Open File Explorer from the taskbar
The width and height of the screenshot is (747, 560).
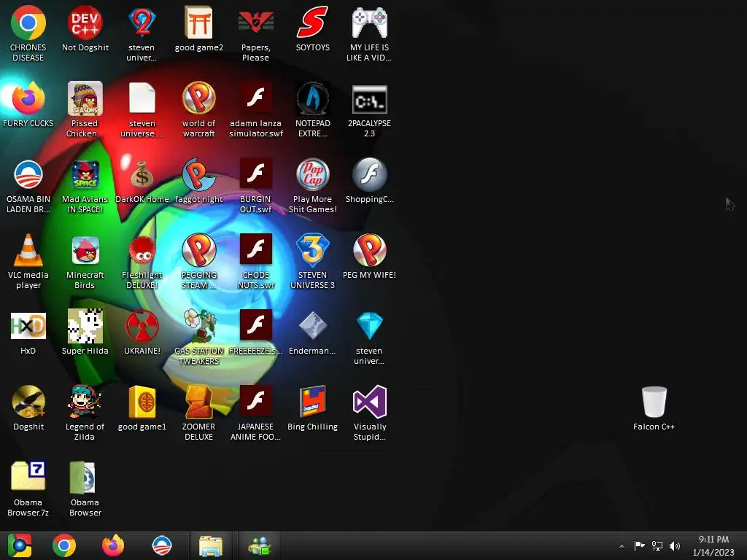[x=211, y=545]
